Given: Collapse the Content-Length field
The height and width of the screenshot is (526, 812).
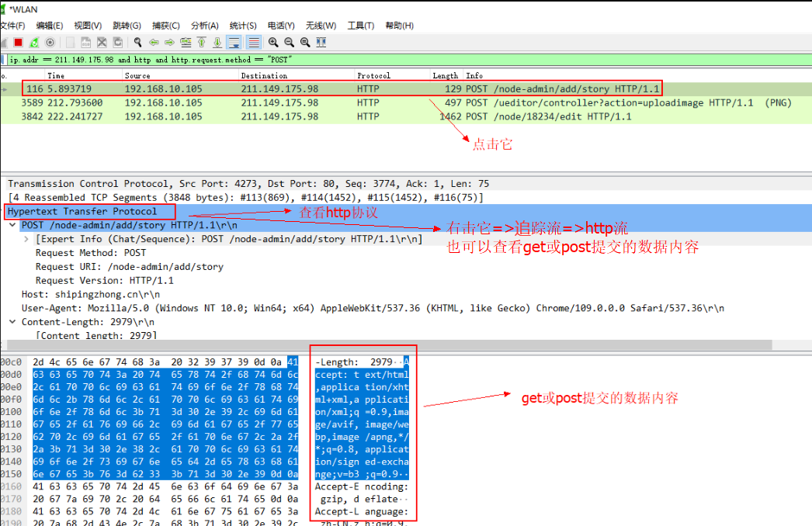Looking at the screenshot, I should click(13, 322).
